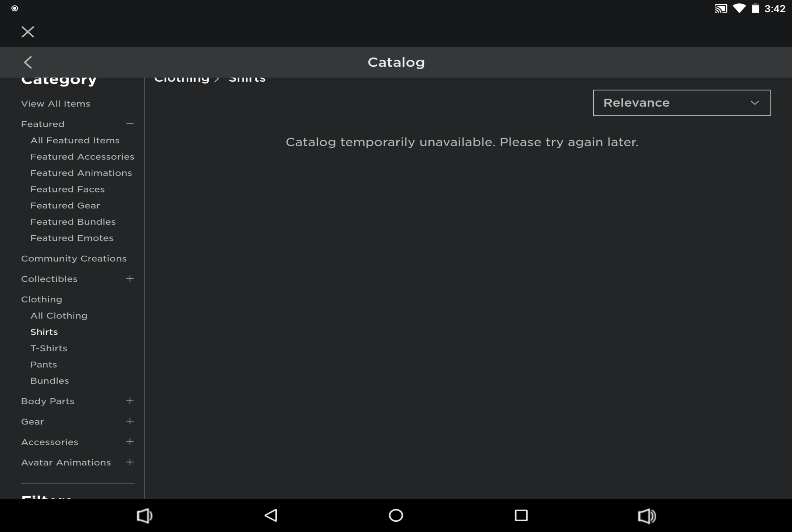Tap the left volume icon in navigation bar
Viewport: 792px width, 532px height.
tap(145, 515)
